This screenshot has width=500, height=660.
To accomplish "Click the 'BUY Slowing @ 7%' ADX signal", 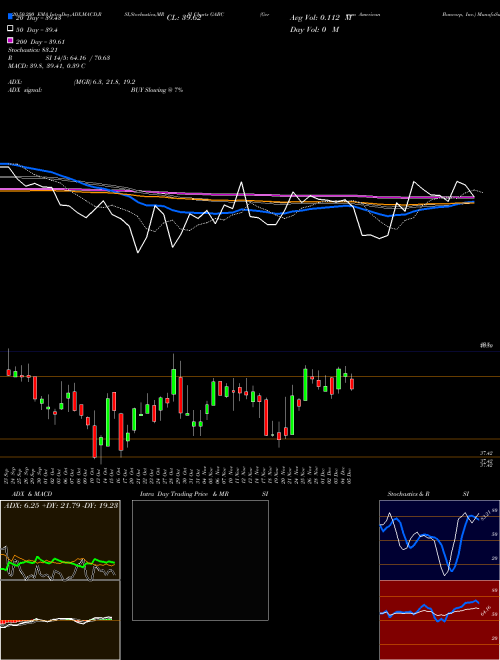I will [x=157, y=90].
